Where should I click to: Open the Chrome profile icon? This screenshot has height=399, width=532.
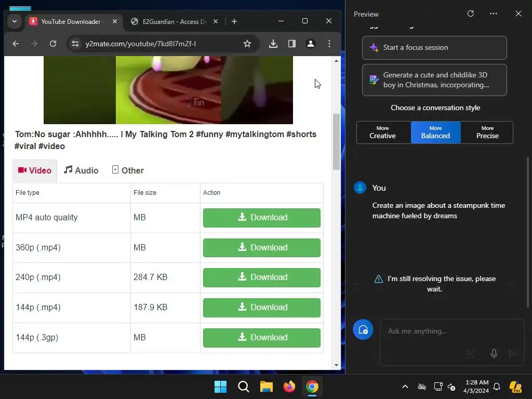point(311,44)
